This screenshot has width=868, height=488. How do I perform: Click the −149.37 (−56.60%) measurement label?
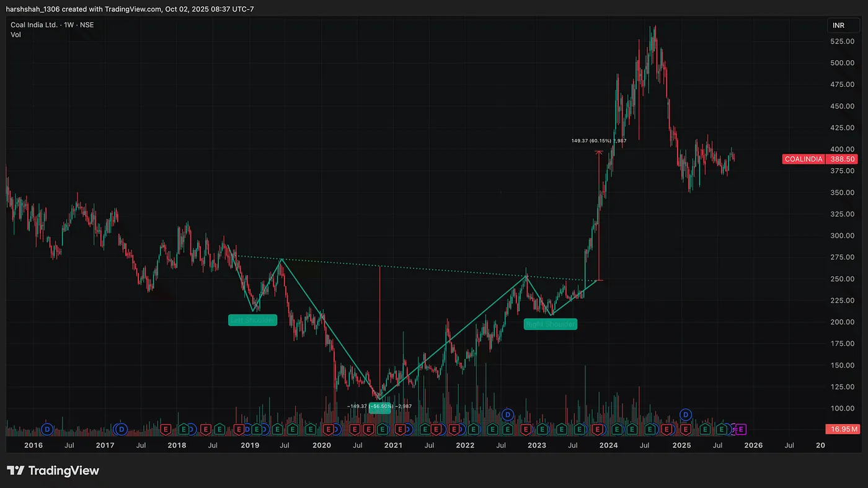pyautogui.click(x=379, y=406)
